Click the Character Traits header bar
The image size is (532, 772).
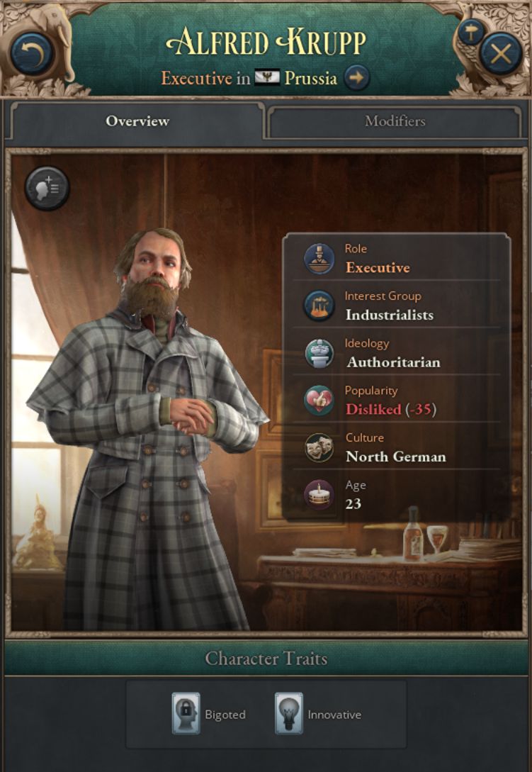[266, 659]
